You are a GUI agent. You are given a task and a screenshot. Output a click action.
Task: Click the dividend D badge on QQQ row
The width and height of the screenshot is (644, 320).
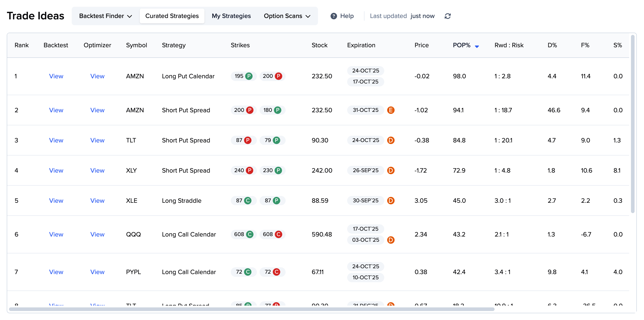click(391, 240)
